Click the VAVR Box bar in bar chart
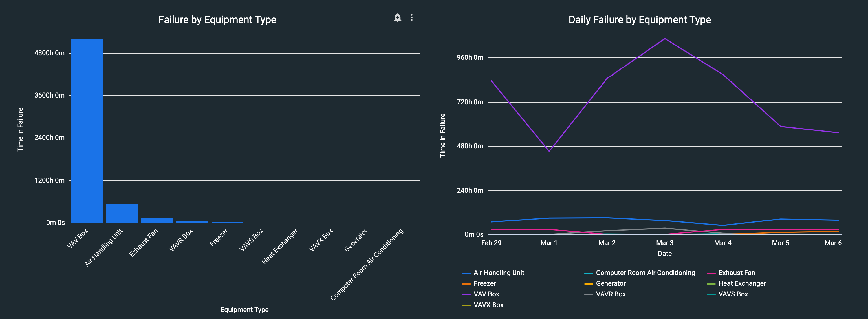The height and width of the screenshot is (319, 868). coord(192,222)
